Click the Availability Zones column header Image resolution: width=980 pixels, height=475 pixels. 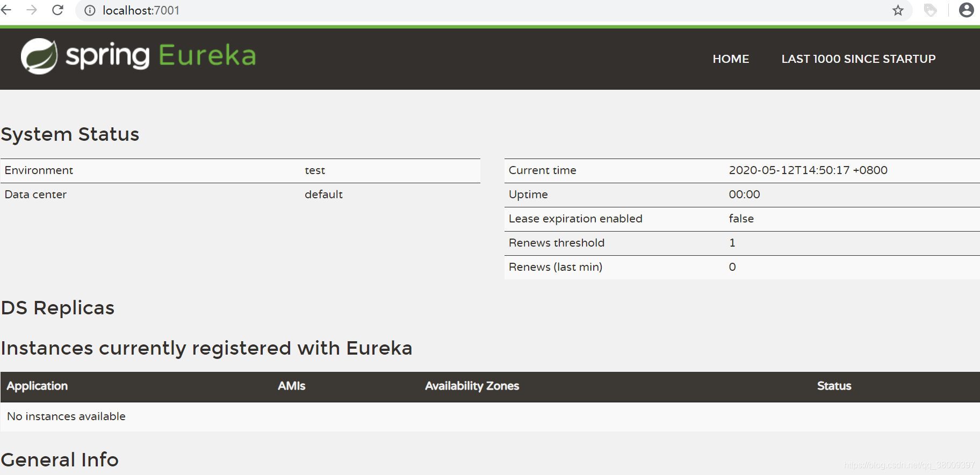pyautogui.click(x=472, y=386)
